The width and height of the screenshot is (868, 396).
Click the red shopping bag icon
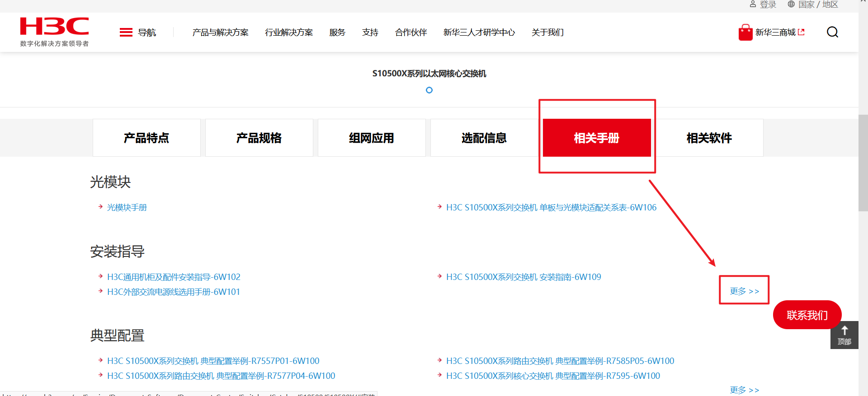point(745,32)
